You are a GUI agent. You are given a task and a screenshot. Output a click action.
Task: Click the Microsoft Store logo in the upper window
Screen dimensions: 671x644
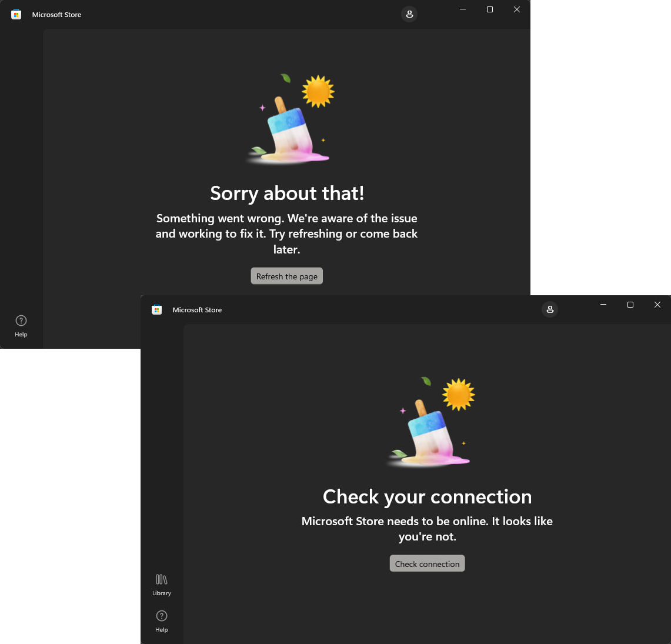(16, 15)
